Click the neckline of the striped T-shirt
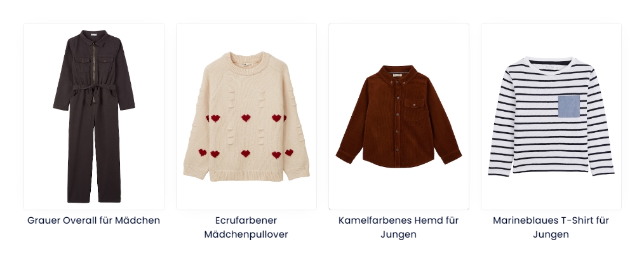The image size is (644, 263). click(551, 64)
